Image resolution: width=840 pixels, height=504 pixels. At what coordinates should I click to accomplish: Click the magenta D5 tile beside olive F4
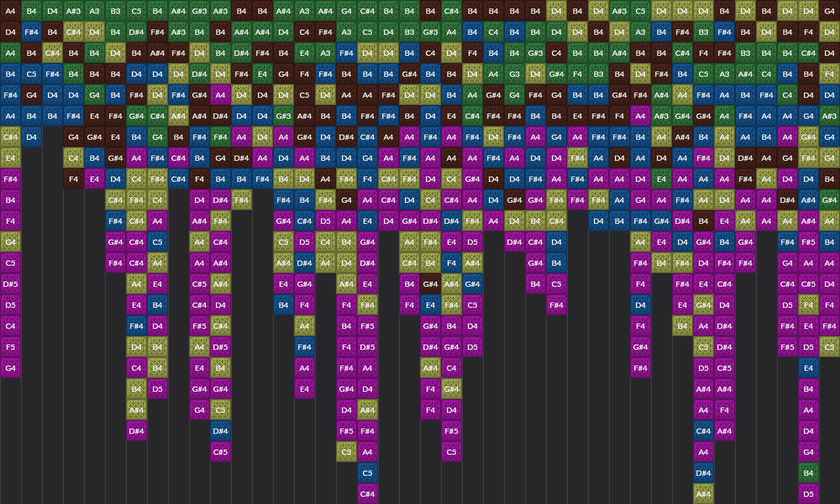(787, 304)
